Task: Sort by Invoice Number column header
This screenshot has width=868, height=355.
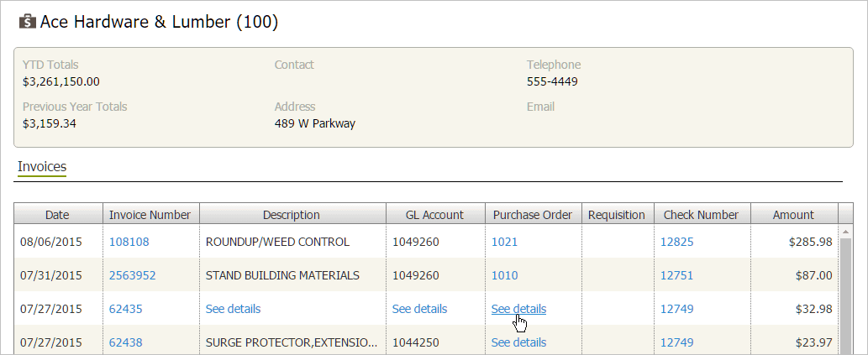Action: coord(150,215)
